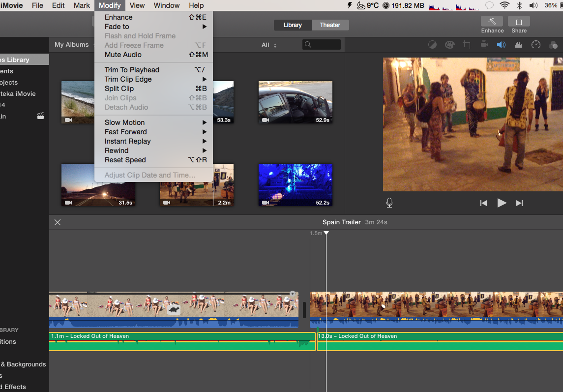Select the Color Balance adjustment icon
Viewport: 563px width, 392px height.
(432, 44)
